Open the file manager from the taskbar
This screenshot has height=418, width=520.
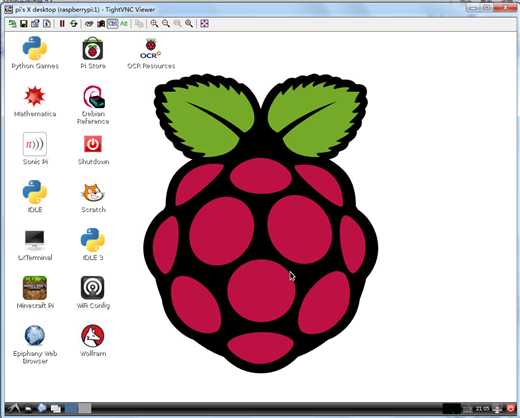(x=28, y=408)
